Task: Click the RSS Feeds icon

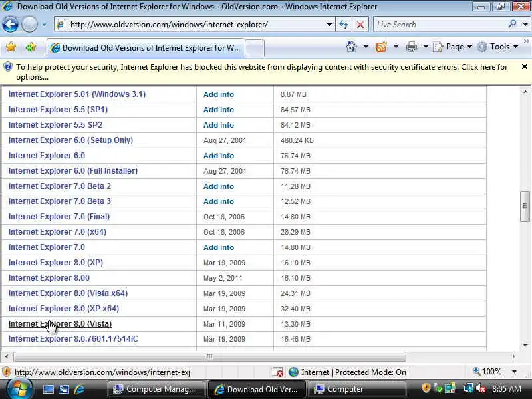Action: (381, 47)
